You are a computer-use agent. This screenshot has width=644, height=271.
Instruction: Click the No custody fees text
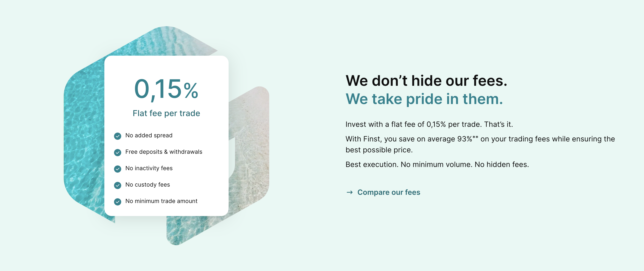coord(148,185)
